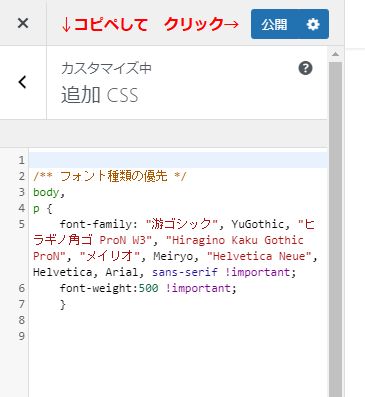Click the フォント種類の優先 comment line

(x=110, y=176)
